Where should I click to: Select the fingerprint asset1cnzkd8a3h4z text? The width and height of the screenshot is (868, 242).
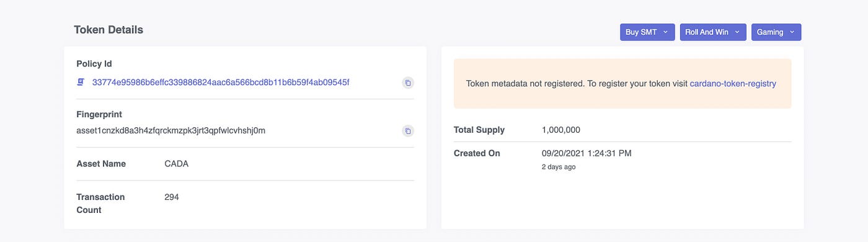(170, 131)
